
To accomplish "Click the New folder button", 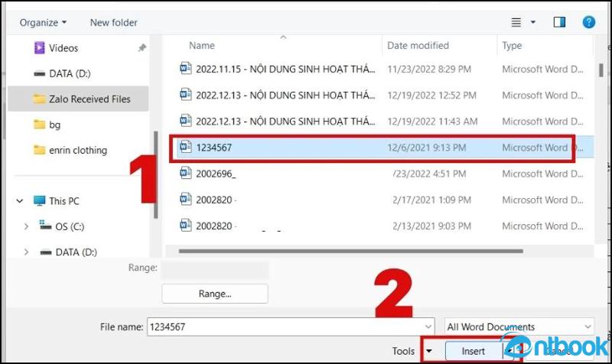I will (x=113, y=23).
